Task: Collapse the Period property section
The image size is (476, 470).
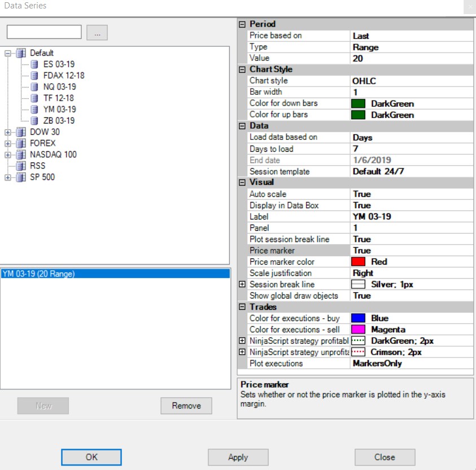Action: (x=242, y=24)
